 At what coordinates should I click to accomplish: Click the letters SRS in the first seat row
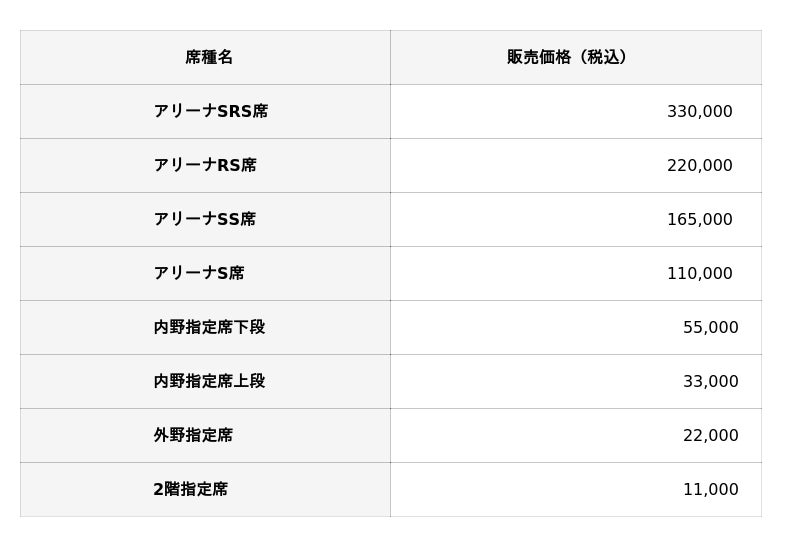tap(234, 112)
